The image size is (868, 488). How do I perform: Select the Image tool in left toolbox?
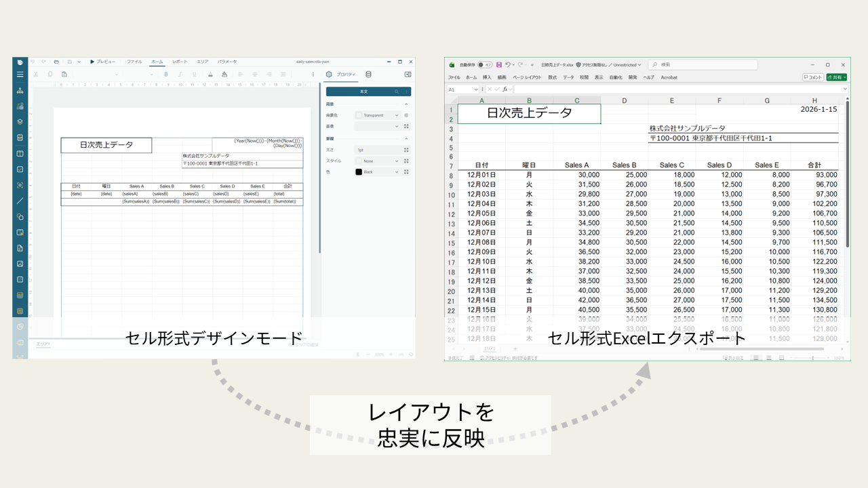click(x=20, y=264)
